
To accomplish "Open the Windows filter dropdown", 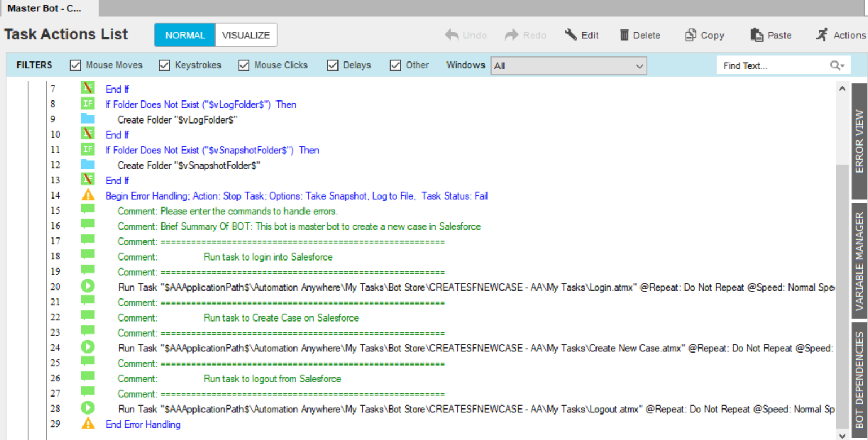I will click(568, 65).
